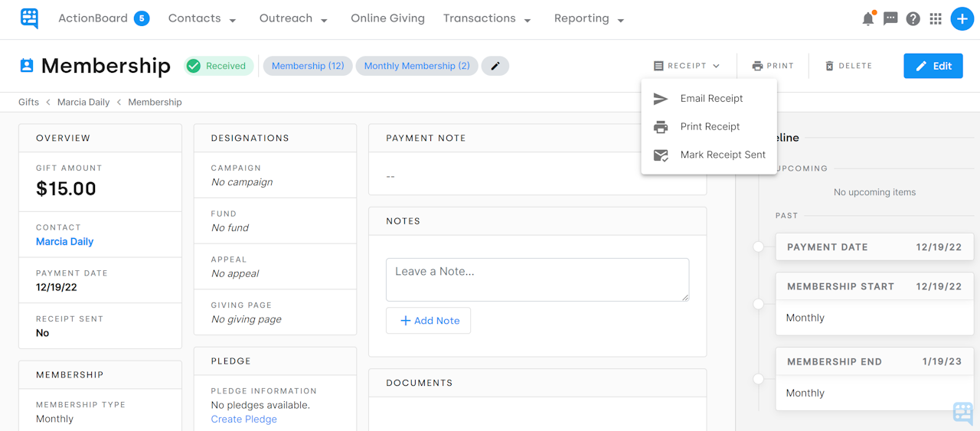Click the Mark Receipt Sent envelope icon
This screenshot has height=431, width=980.
click(661, 155)
